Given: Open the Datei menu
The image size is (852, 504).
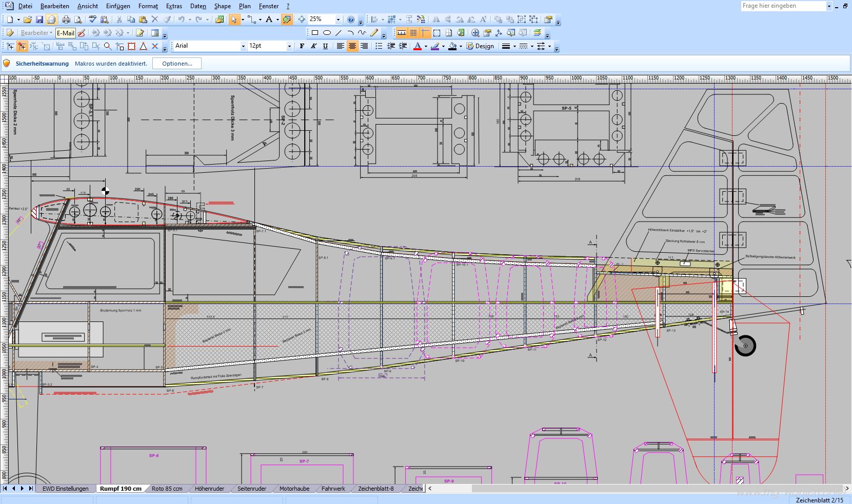Looking at the screenshot, I should [25, 6].
